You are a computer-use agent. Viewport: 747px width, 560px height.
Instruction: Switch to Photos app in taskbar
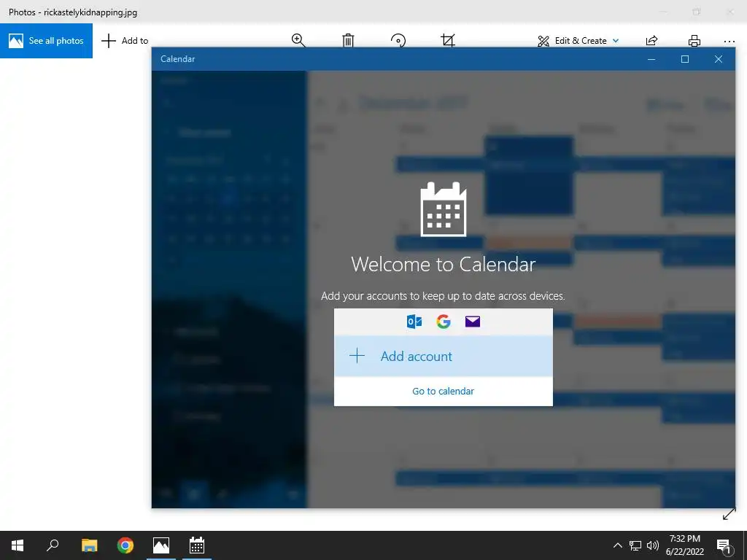(161, 545)
